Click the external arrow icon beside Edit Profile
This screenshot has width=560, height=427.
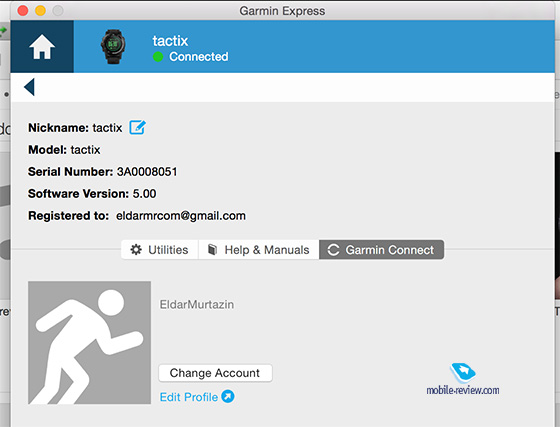click(228, 396)
